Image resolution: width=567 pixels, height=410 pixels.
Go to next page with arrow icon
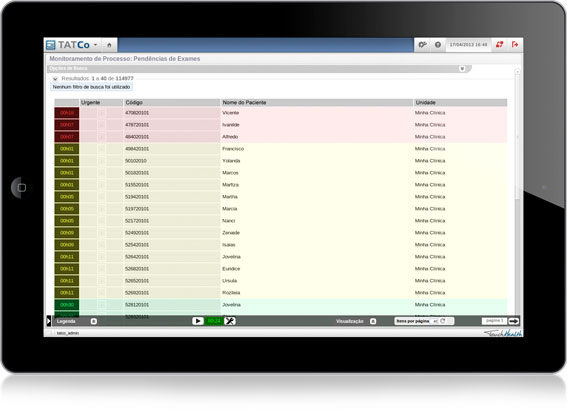click(x=513, y=321)
